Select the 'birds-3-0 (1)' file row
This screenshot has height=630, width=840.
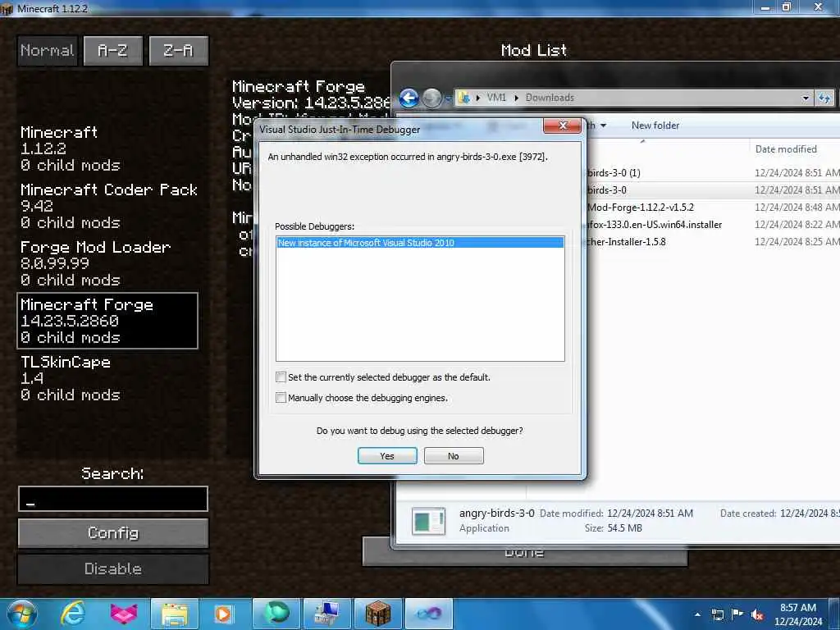pos(713,173)
